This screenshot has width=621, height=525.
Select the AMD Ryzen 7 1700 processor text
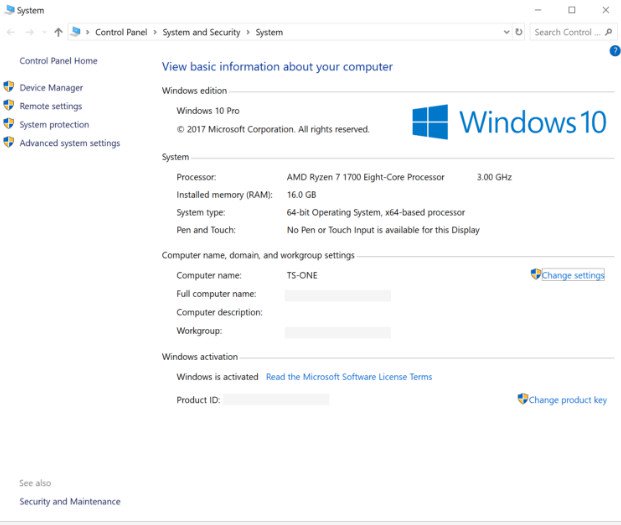pyautogui.click(x=366, y=177)
